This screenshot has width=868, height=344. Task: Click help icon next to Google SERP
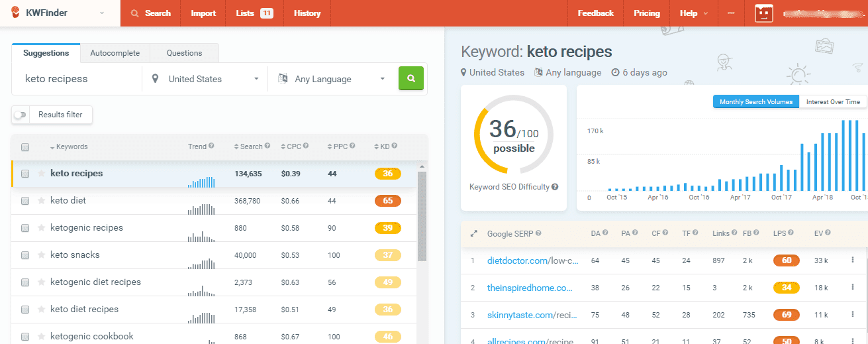[x=538, y=233]
